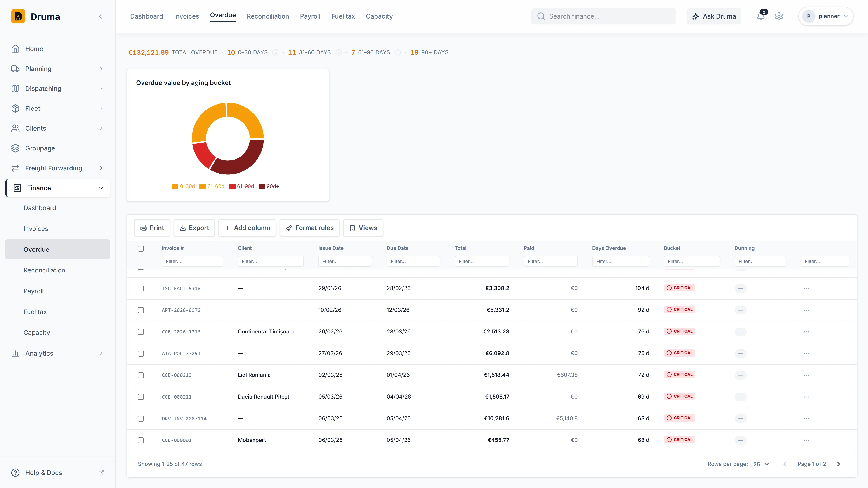Open settings gear icon
The width and height of the screenshot is (868, 488).
tap(779, 16)
